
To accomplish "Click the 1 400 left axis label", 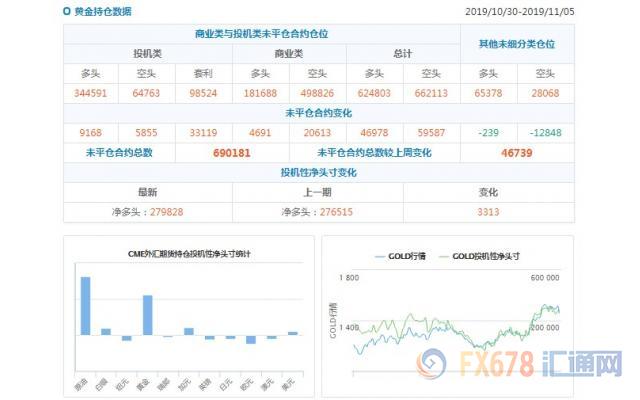I will 349,328.
